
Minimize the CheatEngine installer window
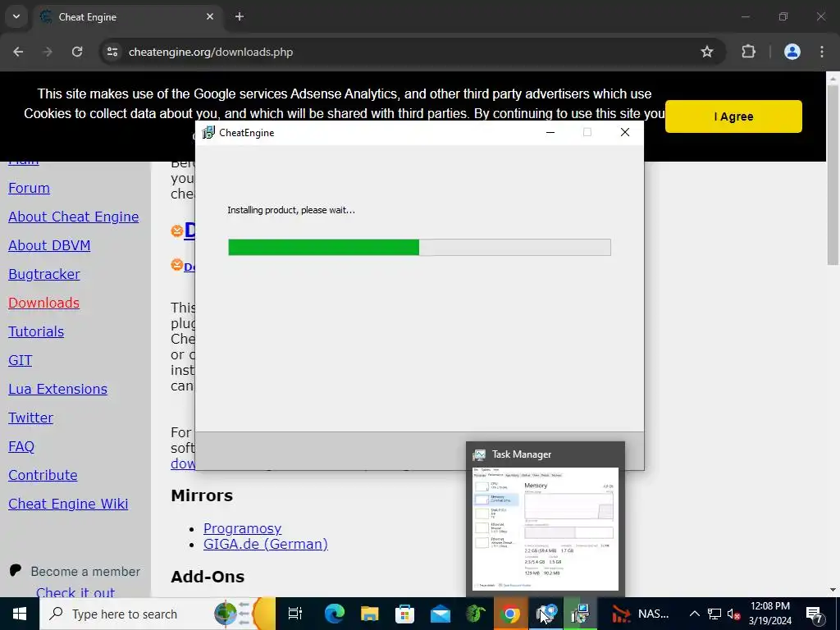[x=550, y=132]
